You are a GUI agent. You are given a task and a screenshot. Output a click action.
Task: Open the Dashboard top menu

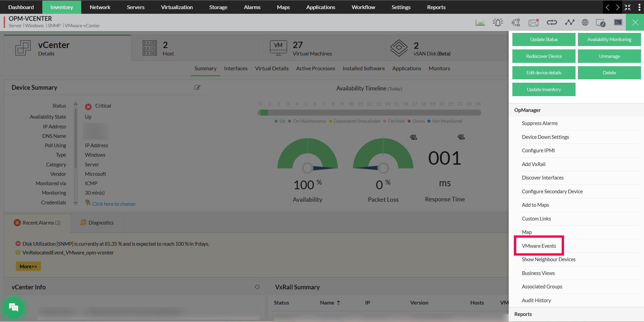tap(21, 7)
